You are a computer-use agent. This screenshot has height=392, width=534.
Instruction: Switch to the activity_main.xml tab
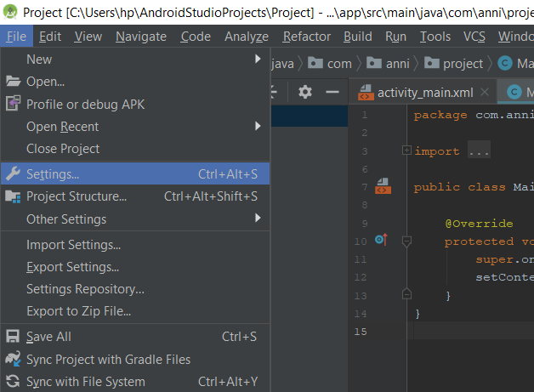point(423,92)
